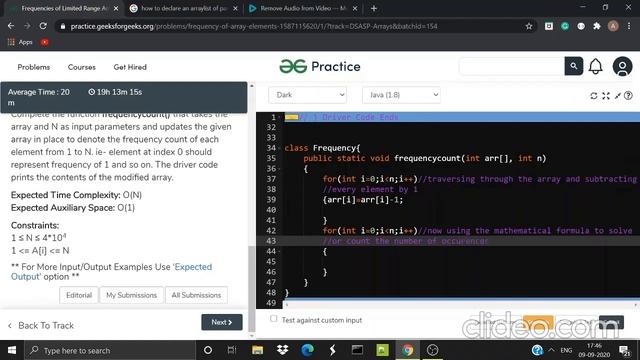Viewport: 640px width, 360px height.
Task: Go Back To Track
Action: tap(41, 325)
